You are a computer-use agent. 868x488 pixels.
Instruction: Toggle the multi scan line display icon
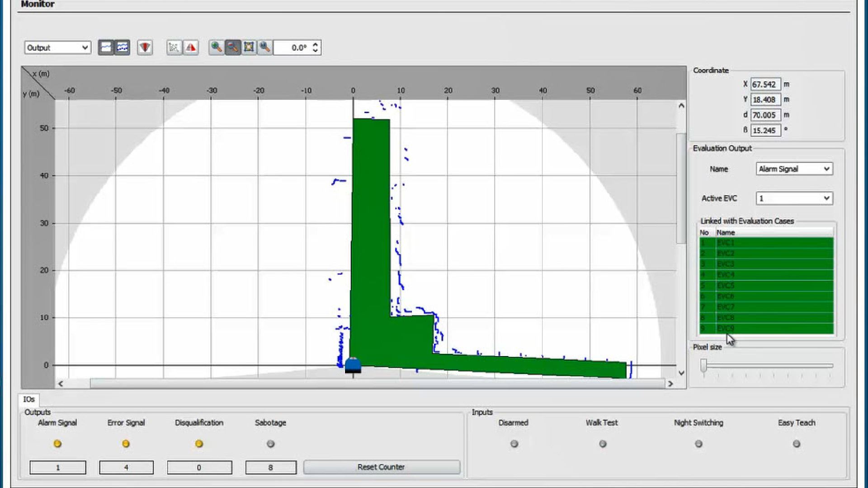(x=122, y=47)
